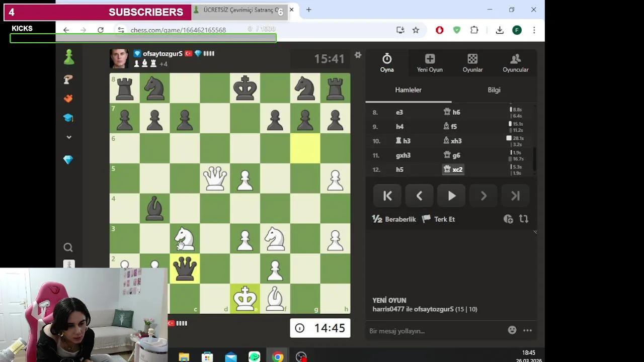The height and width of the screenshot is (362, 644).
Task: Open the diamond membership icon in sidebar
Action: (x=68, y=159)
